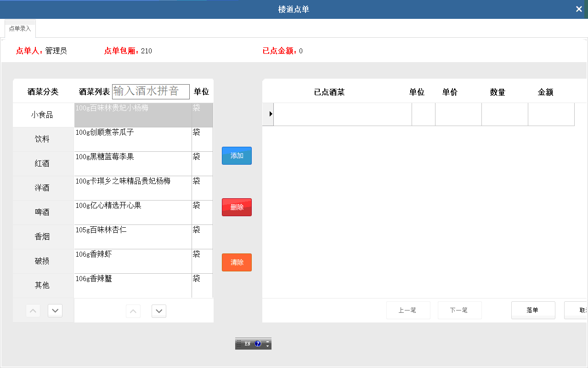Click the EN language indicator
Screen dimensions: 588x368
247,344
